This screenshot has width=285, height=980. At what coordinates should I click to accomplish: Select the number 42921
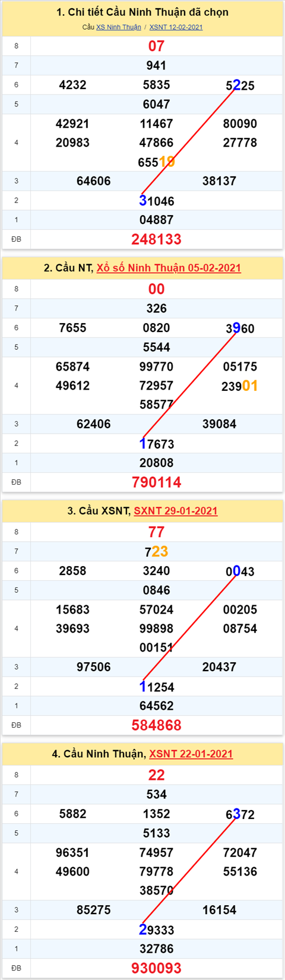point(72,124)
